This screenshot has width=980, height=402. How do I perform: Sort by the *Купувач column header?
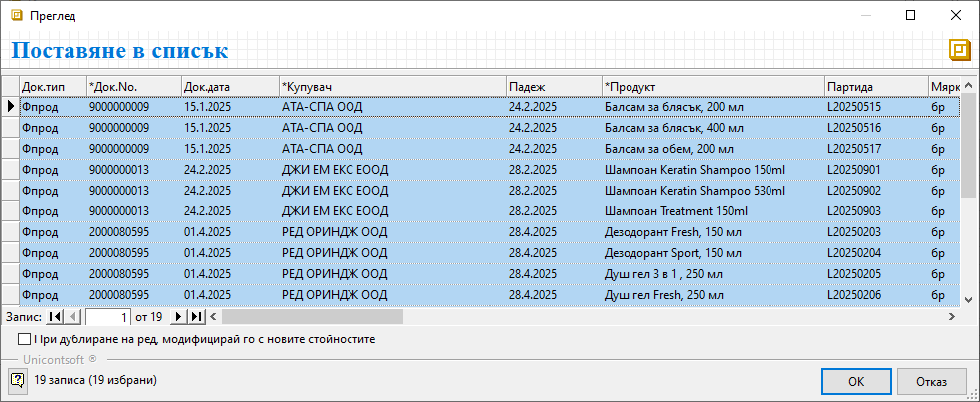[x=392, y=86]
